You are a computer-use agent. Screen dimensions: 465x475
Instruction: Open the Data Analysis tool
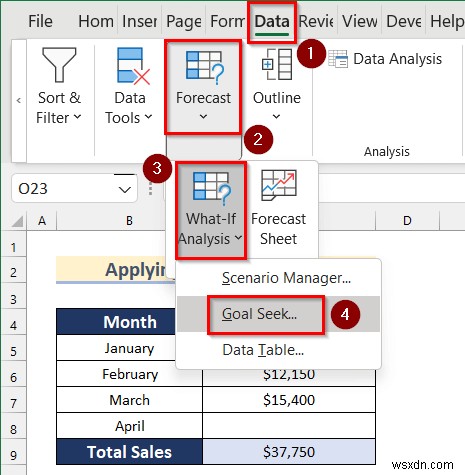click(385, 59)
